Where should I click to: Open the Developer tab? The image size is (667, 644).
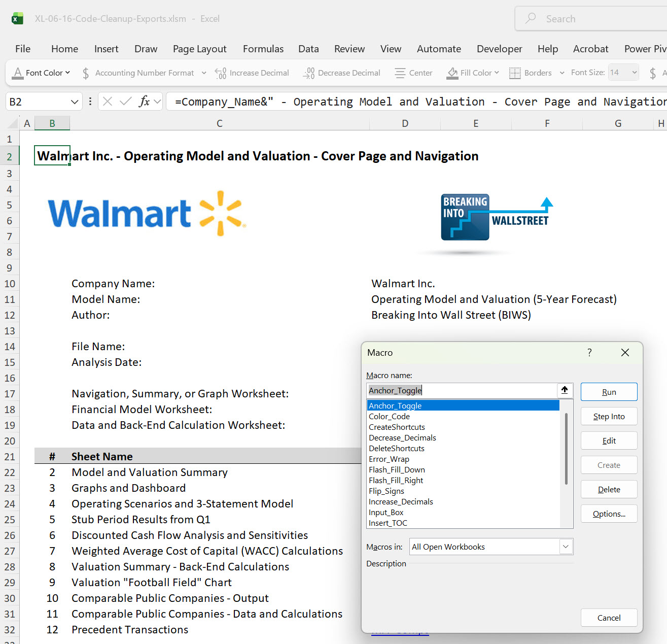500,49
